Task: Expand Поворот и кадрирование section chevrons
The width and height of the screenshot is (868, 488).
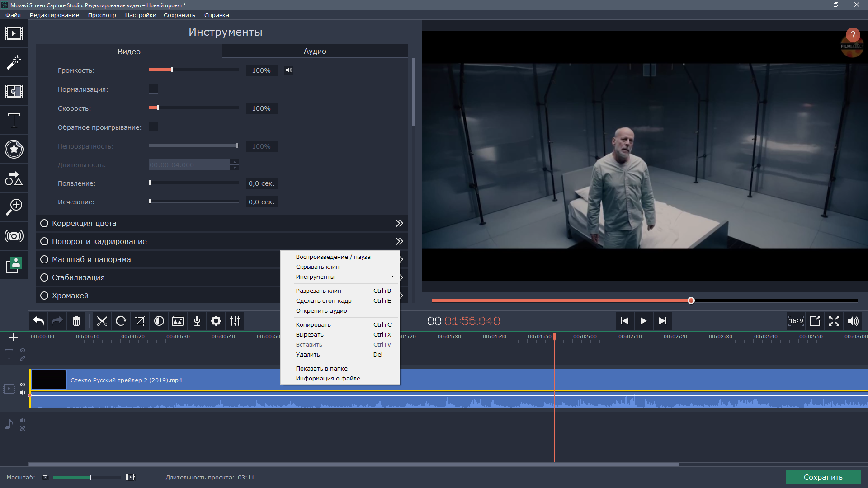Action: 400,241
